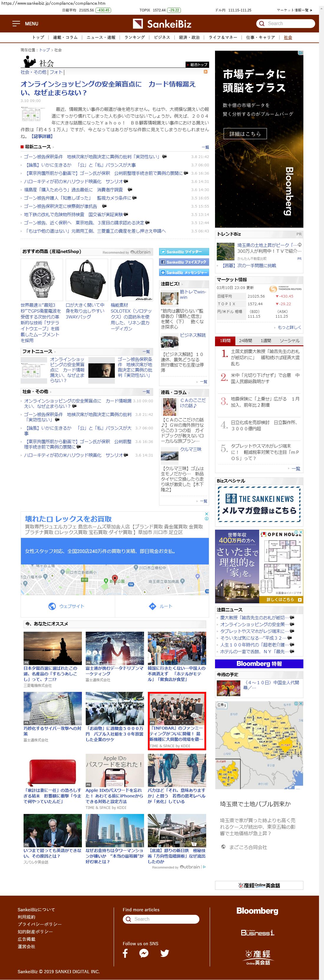Click the 産経 Online英会話 footer logo

pyautogui.click(x=258, y=958)
